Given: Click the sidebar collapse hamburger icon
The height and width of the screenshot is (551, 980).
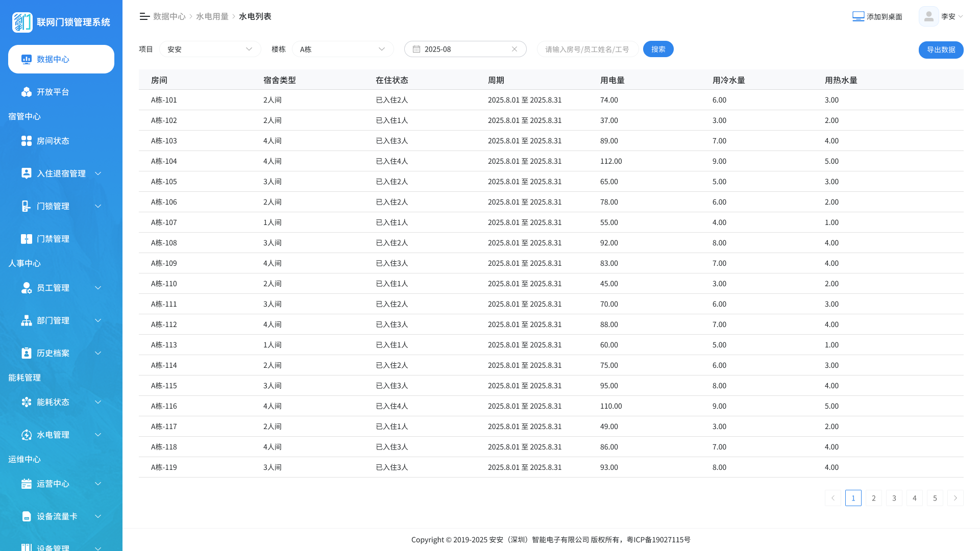Looking at the screenshot, I should (x=144, y=16).
